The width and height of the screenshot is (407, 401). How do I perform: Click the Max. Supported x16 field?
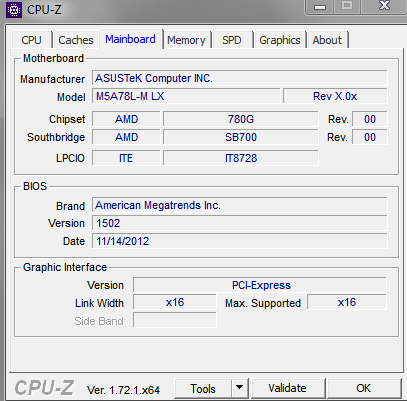click(x=347, y=302)
